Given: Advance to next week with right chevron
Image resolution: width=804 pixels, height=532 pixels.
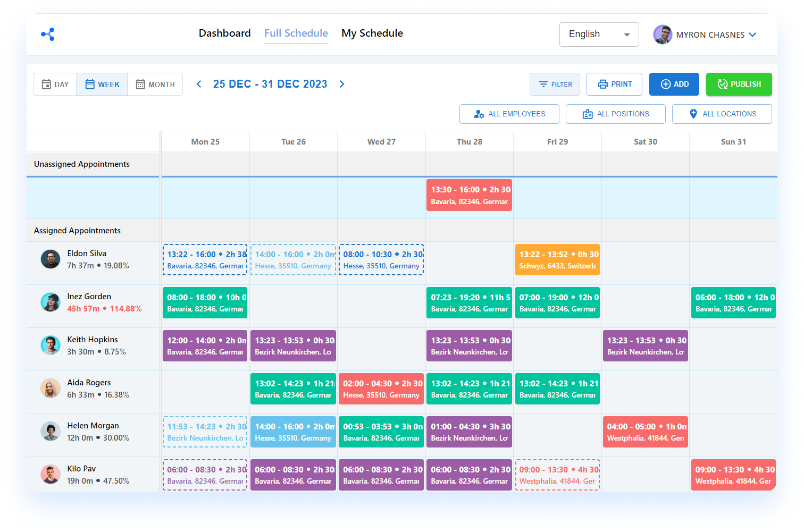Looking at the screenshot, I should click(x=342, y=84).
